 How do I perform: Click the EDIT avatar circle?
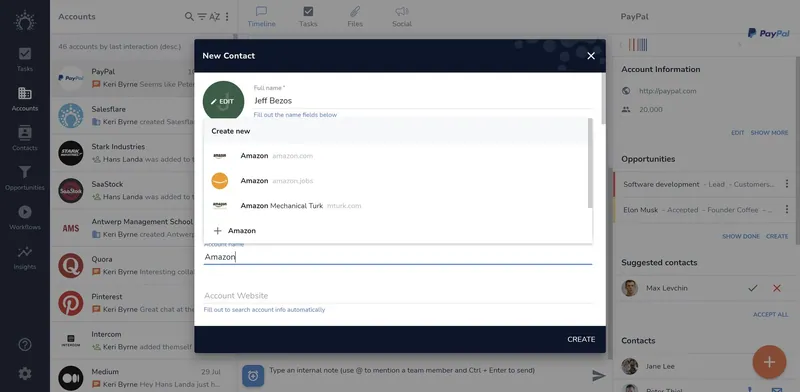click(223, 101)
